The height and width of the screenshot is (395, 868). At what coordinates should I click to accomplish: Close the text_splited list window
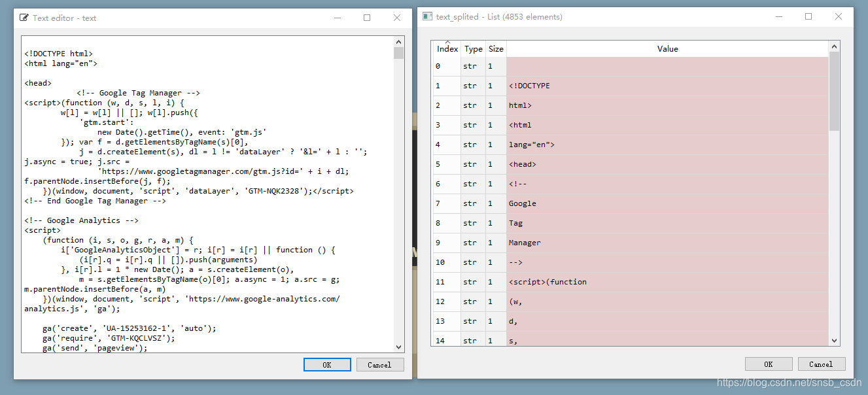coord(839,16)
